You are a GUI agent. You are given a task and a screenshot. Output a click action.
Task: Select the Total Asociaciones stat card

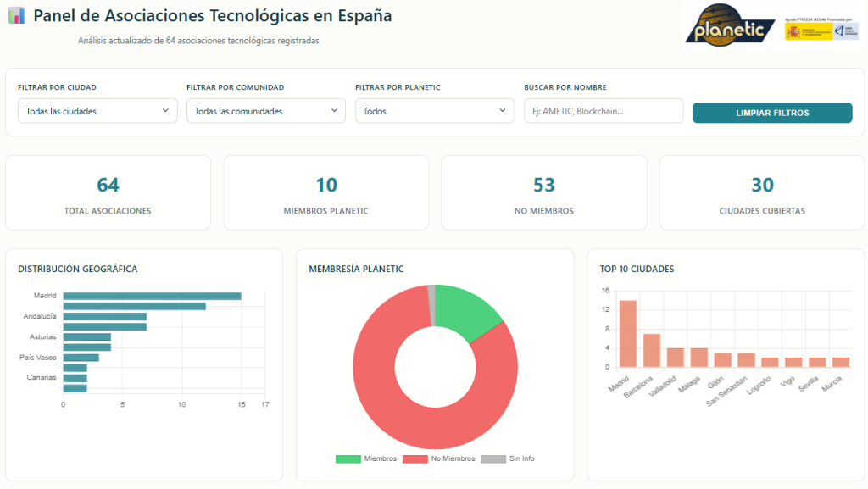108,192
